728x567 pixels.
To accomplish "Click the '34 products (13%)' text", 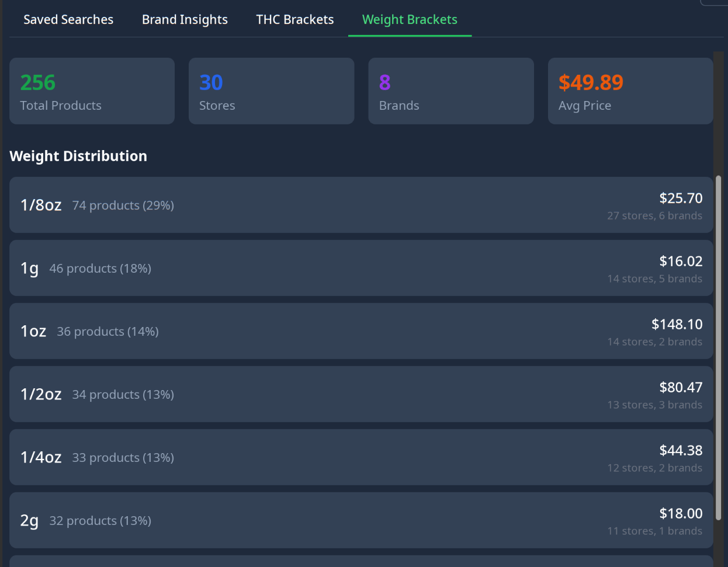I will click(123, 395).
